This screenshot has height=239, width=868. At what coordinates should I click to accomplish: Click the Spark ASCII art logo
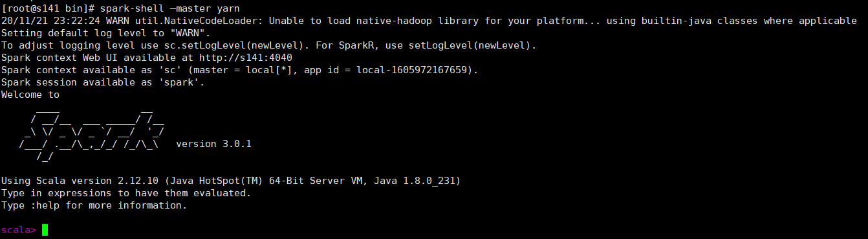(94, 131)
